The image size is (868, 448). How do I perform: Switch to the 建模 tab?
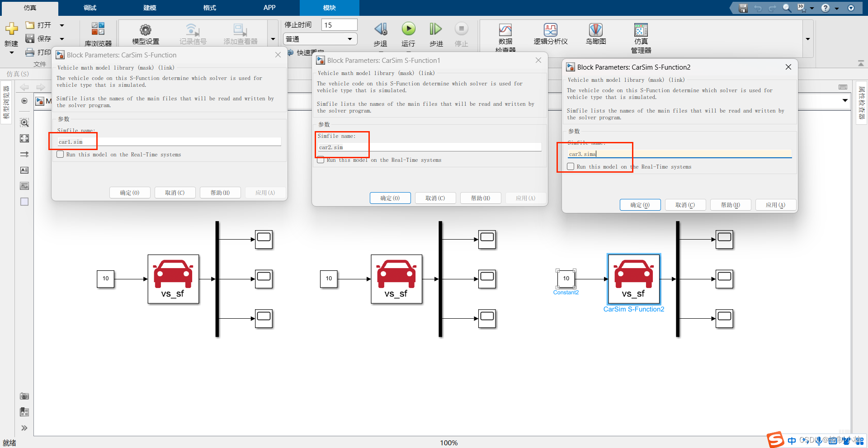click(150, 8)
